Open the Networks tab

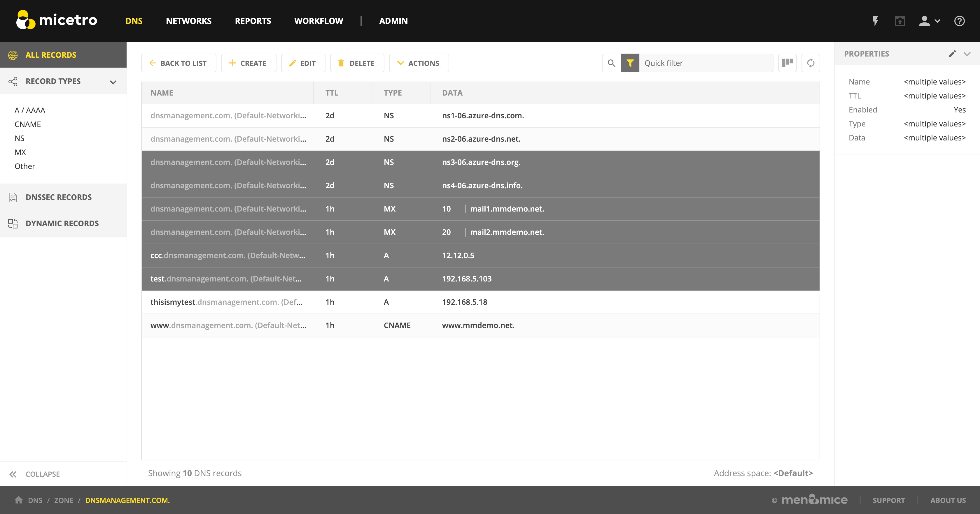coord(189,21)
